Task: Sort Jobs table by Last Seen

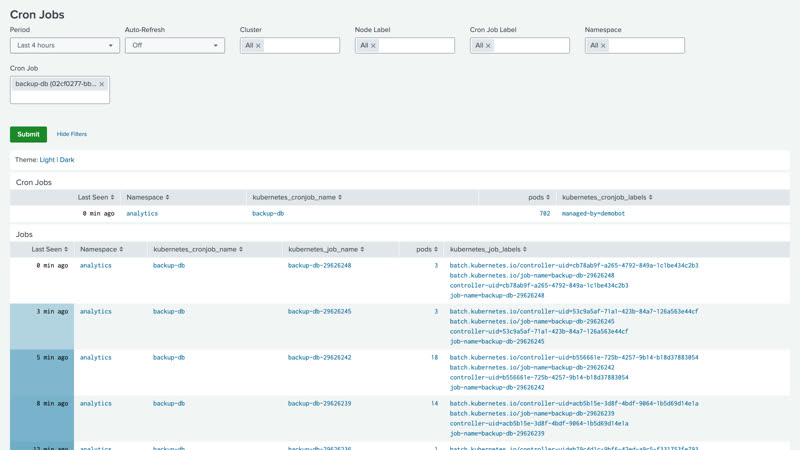Action: pyautogui.click(x=49, y=249)
